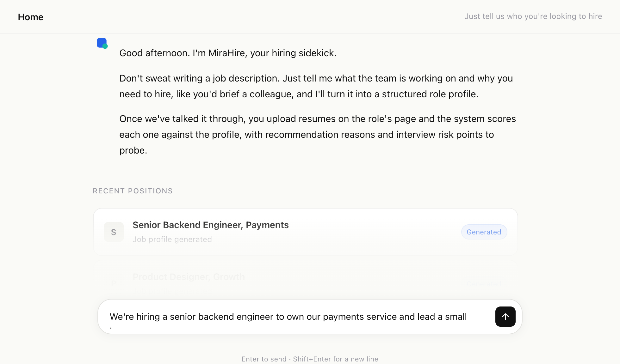Click the 'Just tell us who you're looking to hire' tagline
Viewport: 620px width, 364px height.
click(x=533, y=16)
